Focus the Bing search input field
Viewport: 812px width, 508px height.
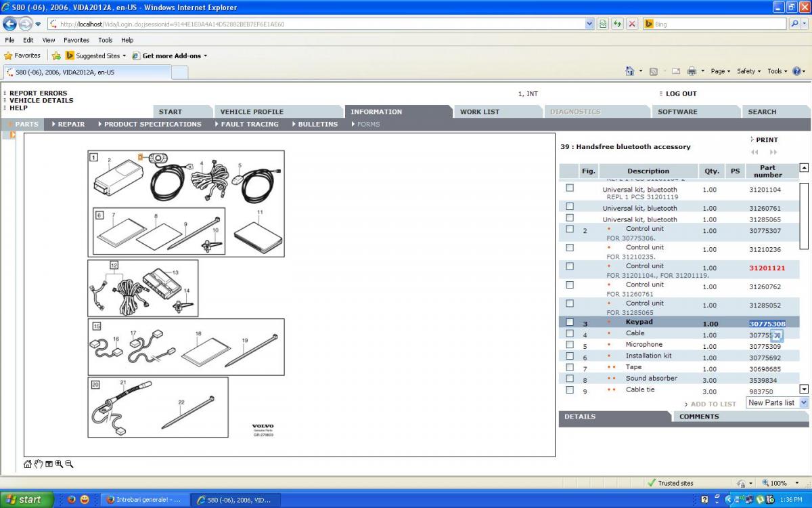719,24
